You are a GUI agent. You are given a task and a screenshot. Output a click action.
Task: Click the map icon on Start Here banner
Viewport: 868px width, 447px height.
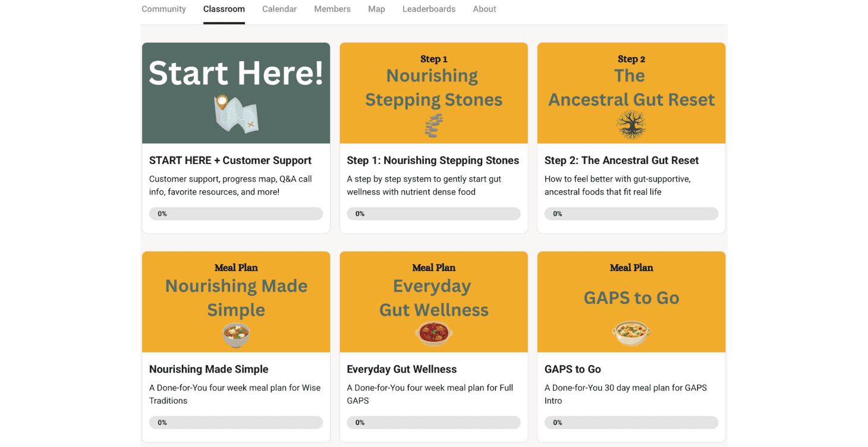pos(236,114)
